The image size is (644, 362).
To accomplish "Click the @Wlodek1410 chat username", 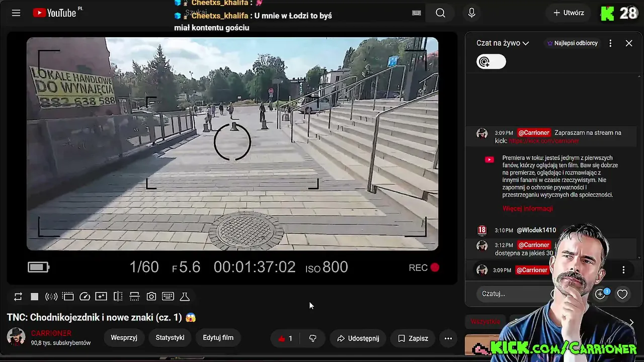I will pos(536,230).
